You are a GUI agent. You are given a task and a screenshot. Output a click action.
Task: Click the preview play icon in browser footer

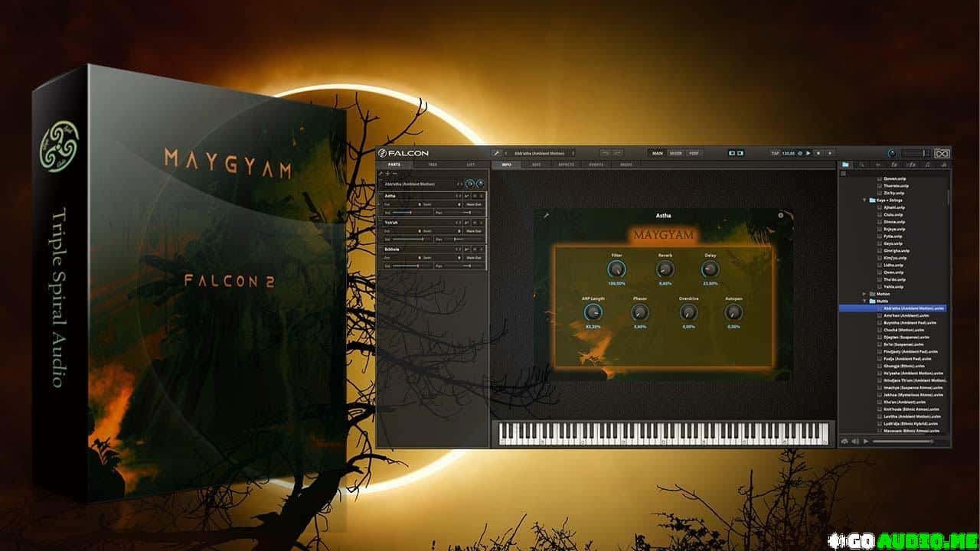pyautogui.click(x=866, y=441)
